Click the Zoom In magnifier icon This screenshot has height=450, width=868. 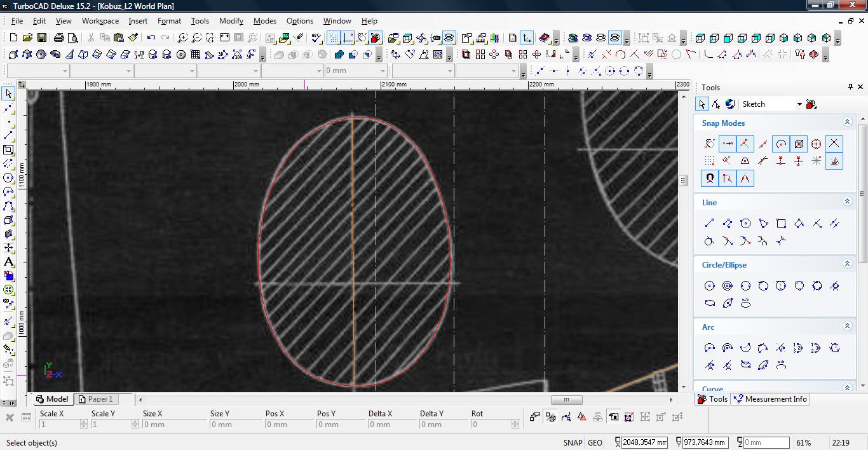182,38
